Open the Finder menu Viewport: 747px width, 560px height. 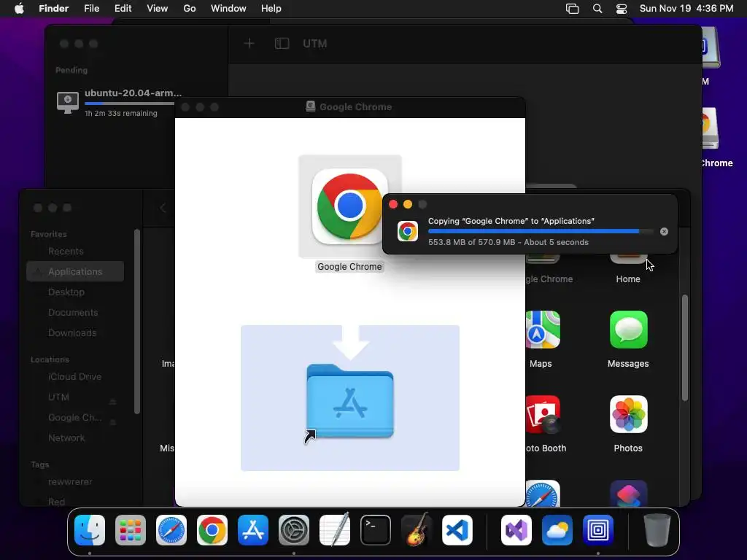click(x=54, y=9)
